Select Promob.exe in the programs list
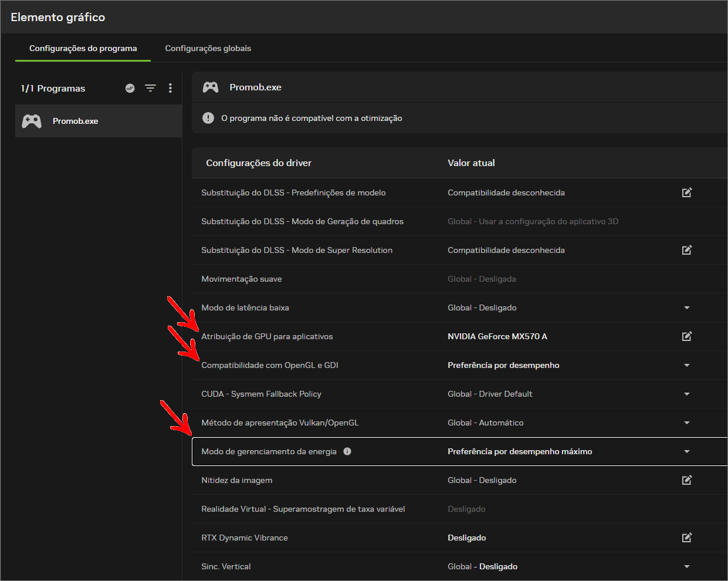 click(x=99, y=121)
